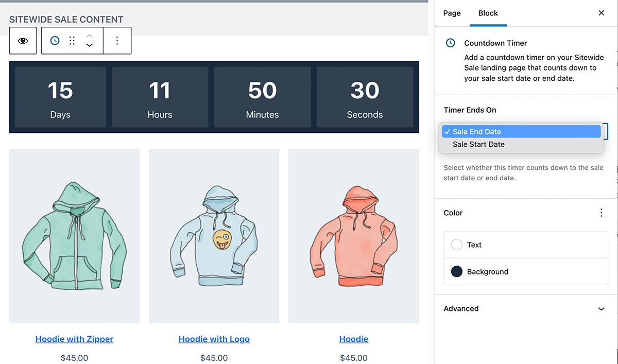Screen dimensions: 618x364
Task: Click the move block down arrow
Action: pos(89,44)
